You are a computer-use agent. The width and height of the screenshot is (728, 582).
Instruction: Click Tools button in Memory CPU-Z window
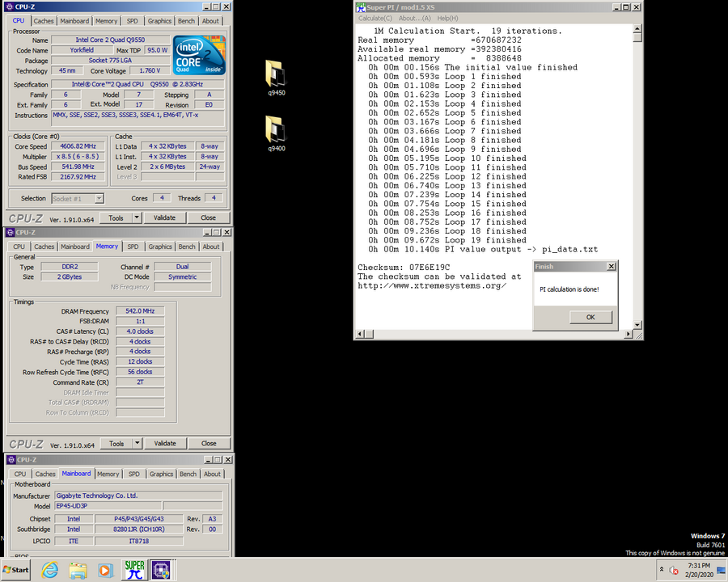tap(116, 443)
